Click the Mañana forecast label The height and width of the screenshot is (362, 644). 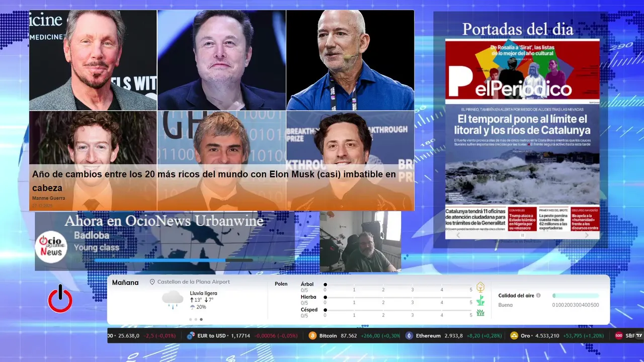pos(125,283)
